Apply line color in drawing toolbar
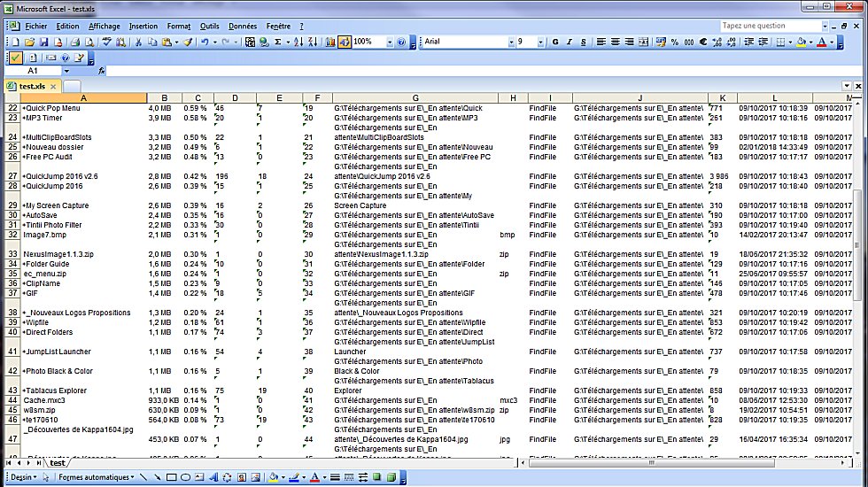Image resolution: width=868 pixels, height=487 pixels. click(294, 477)
